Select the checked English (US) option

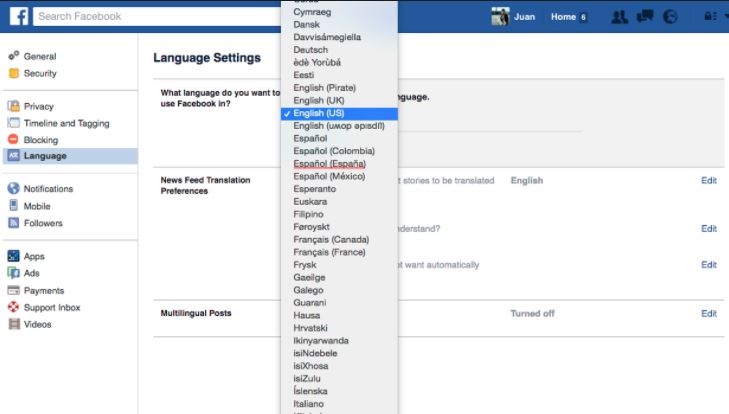point(339,113)
